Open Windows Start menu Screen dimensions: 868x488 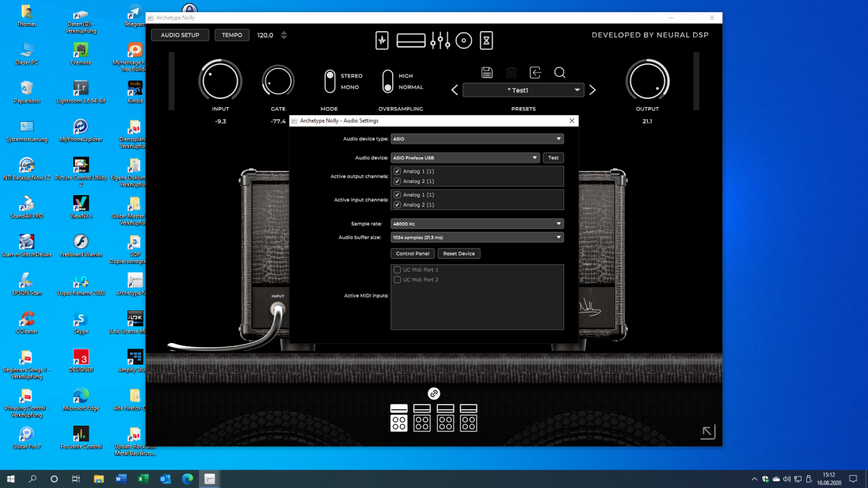pos(11,479)
